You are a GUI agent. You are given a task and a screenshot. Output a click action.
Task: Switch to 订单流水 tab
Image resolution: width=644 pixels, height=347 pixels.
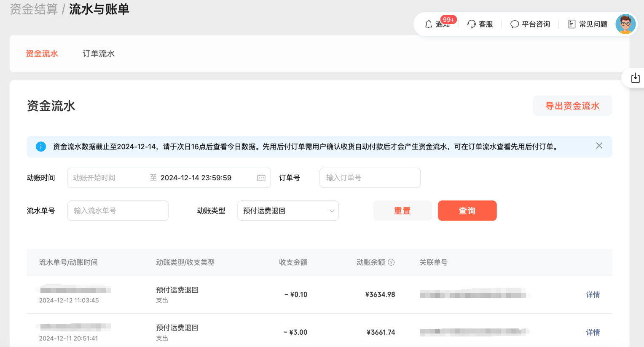[x=99, y=53]
